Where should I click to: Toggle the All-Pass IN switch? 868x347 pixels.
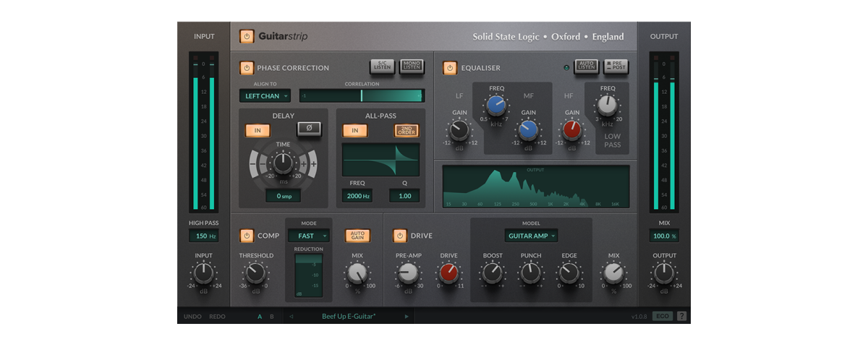click(354, 131)
